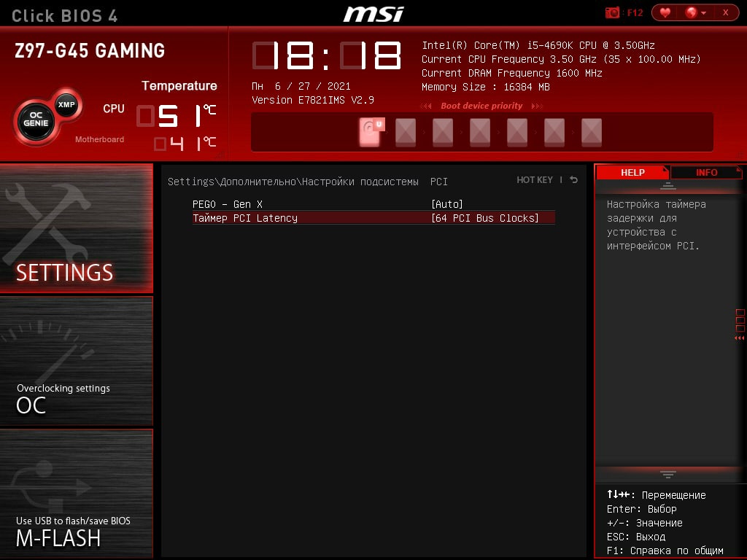Close BIOS with the X button
This screenshot has width=747, height=560.
pos(726,12)
